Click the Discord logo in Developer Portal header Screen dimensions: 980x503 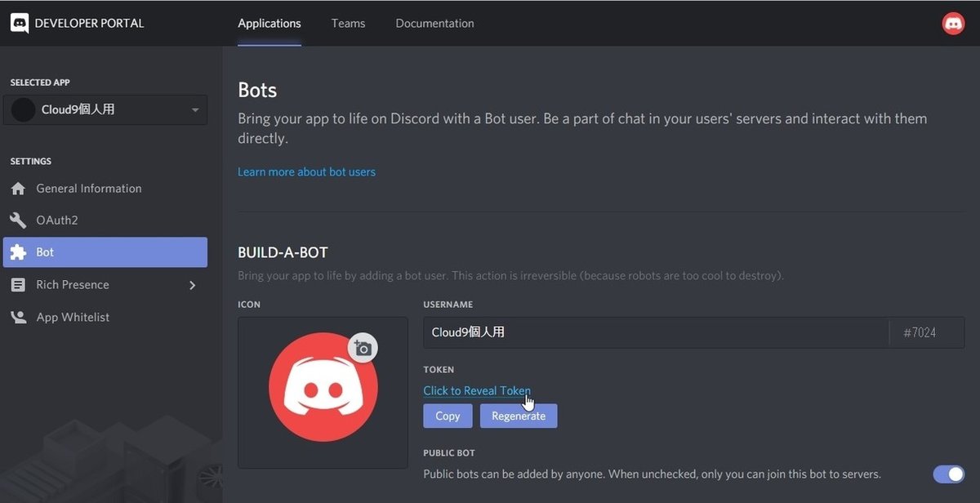20,23
